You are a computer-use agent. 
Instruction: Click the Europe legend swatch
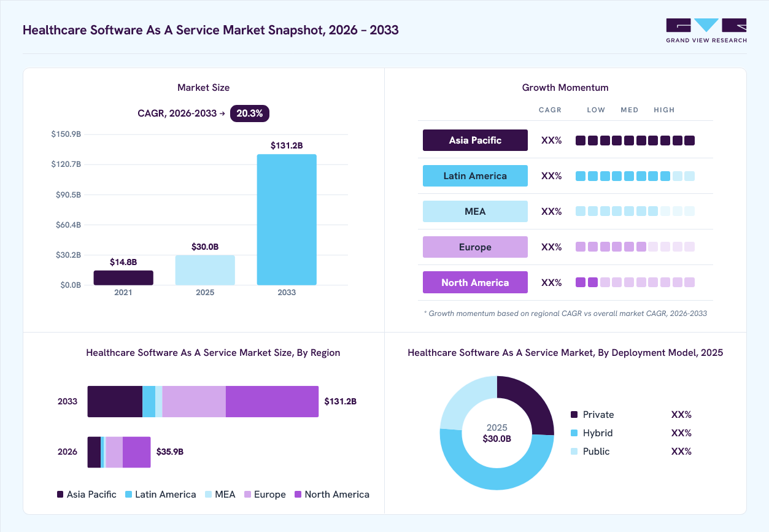pos(247,495)
